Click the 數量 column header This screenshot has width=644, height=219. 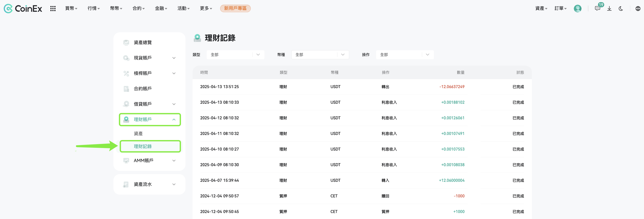coord(460,73)
